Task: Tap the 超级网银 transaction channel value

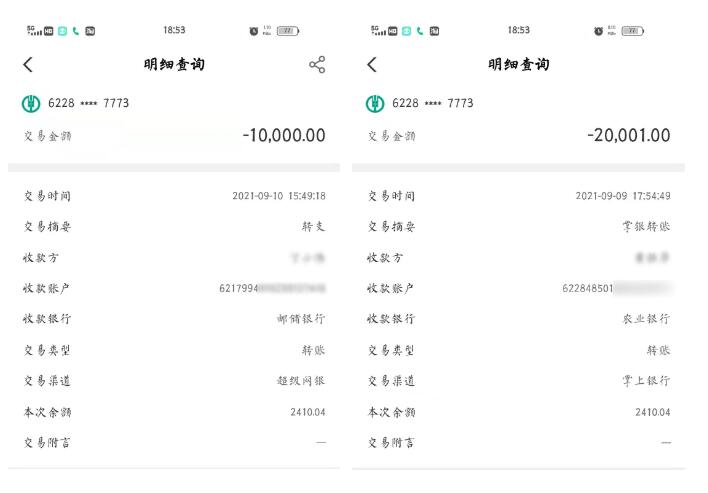Action: tap(301, 381)
